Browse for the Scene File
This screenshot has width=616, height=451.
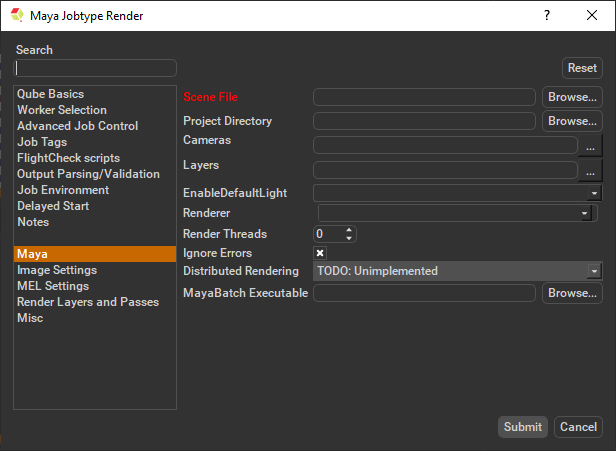pyautogui.click(x=572, y=97)
